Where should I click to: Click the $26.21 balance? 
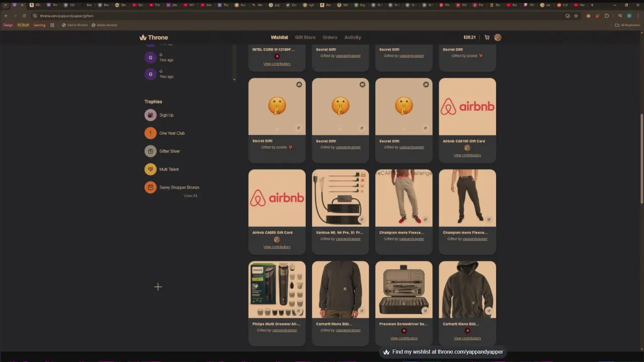469,37
